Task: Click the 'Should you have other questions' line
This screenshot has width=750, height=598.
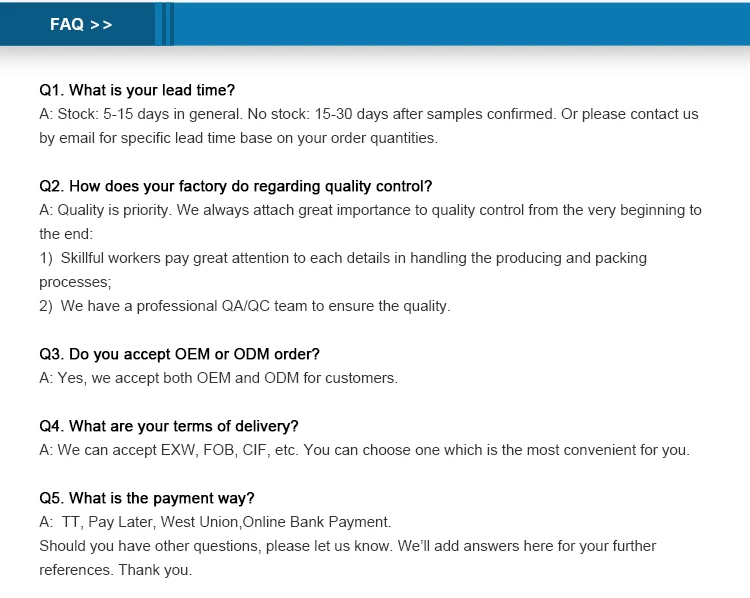Action: click(347, 546)
